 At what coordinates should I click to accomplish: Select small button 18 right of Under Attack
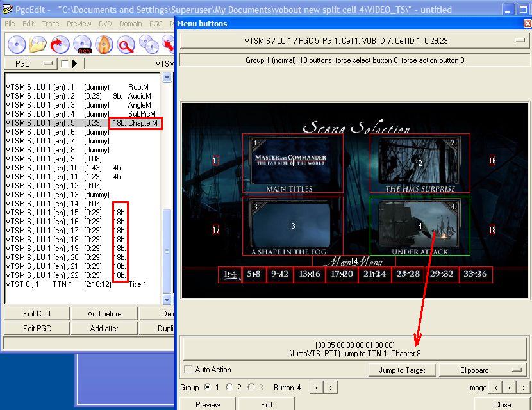coord(492,230)
